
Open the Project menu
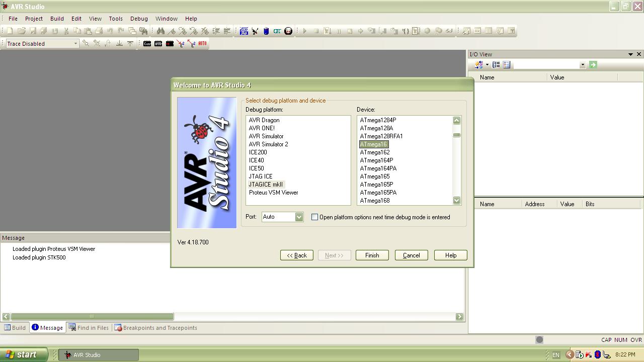coord(34,19)
